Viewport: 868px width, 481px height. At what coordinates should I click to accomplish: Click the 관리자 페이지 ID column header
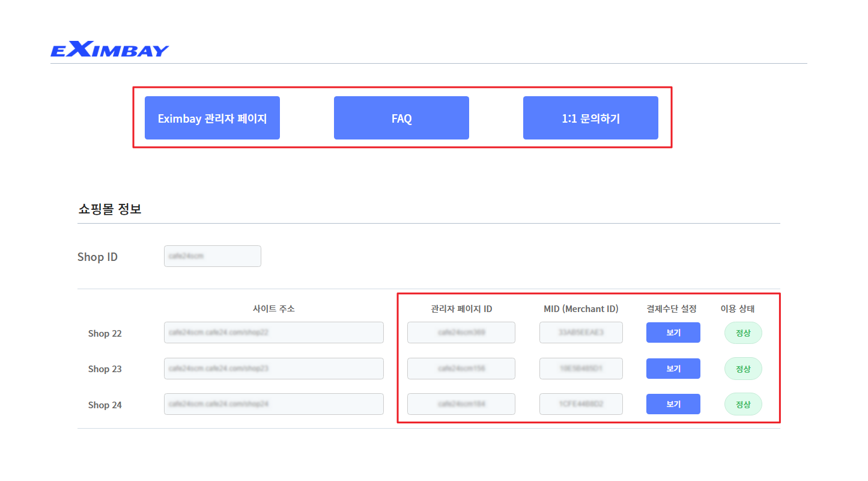point(461,308)
